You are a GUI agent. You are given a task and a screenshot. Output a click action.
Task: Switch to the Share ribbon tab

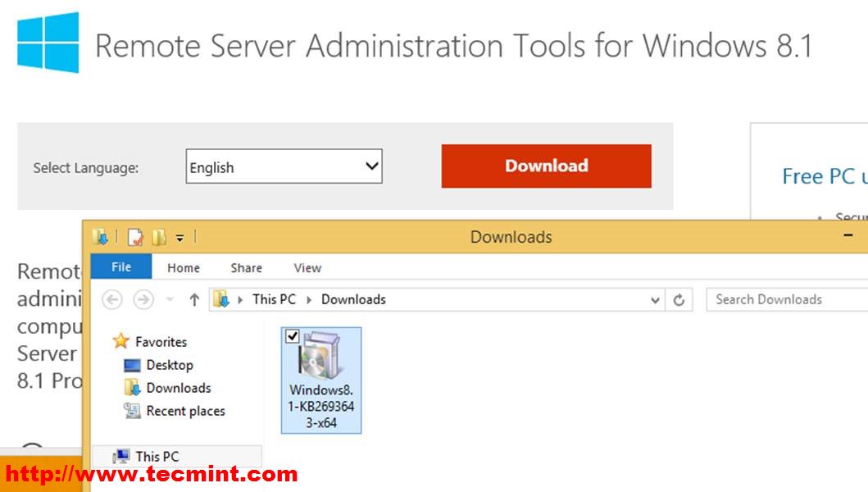247,267
